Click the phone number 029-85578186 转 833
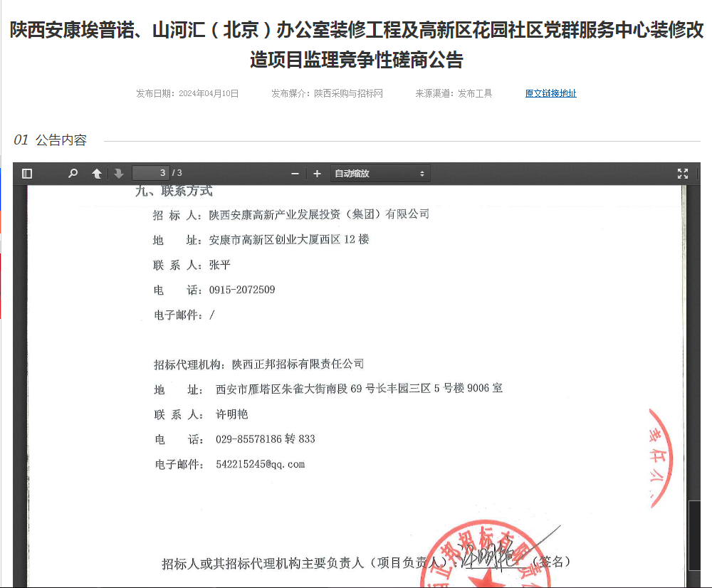Screen dimensions: 712x588 [x=265, y=439]
